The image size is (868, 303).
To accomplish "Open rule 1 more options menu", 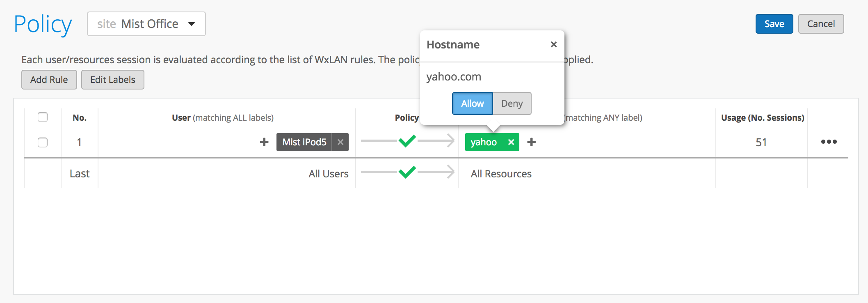I will (829, 142).
